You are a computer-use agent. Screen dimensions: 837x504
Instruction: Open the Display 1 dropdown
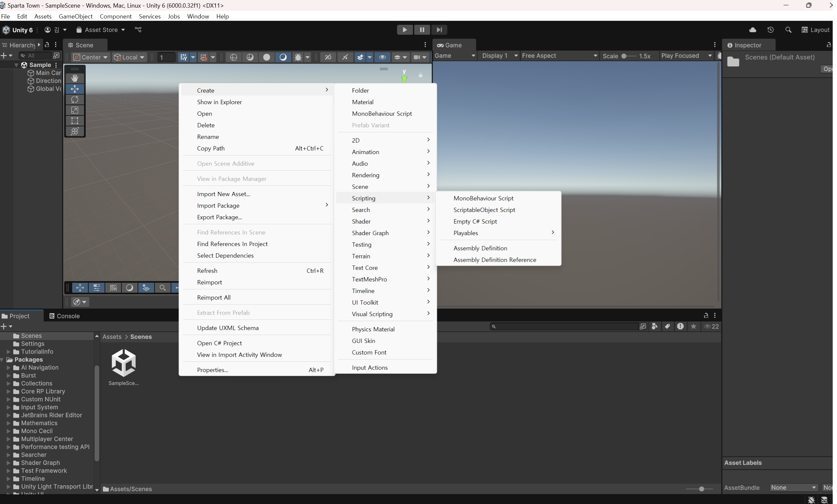pyautogui.click(x=499, y=56)
